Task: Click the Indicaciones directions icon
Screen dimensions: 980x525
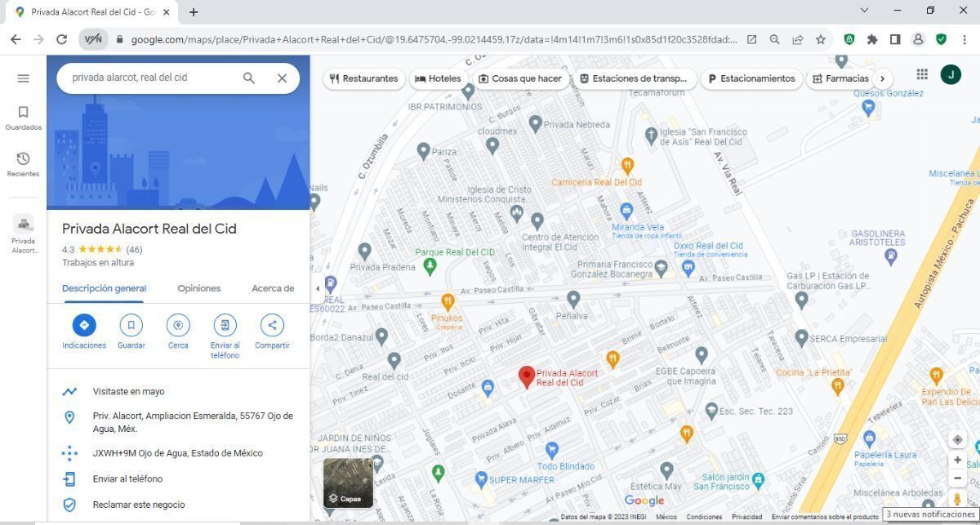Action: pos(84,325)
